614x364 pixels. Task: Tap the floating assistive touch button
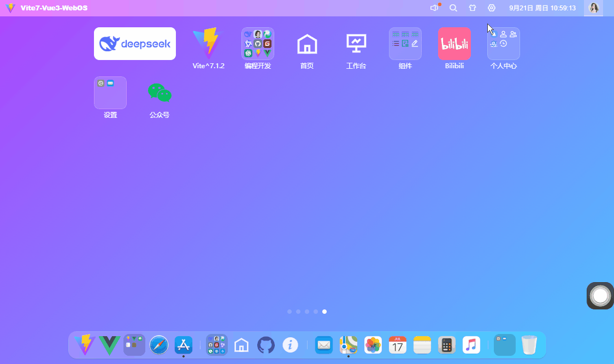tap(600, 295)
